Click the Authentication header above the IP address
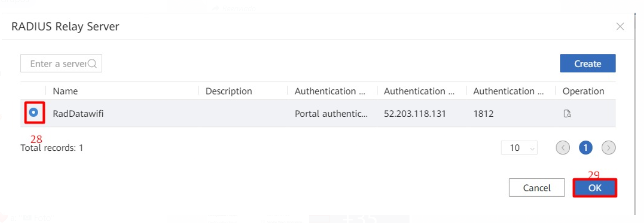This screenshot has height=223, width=644. [x=419, y=91]
